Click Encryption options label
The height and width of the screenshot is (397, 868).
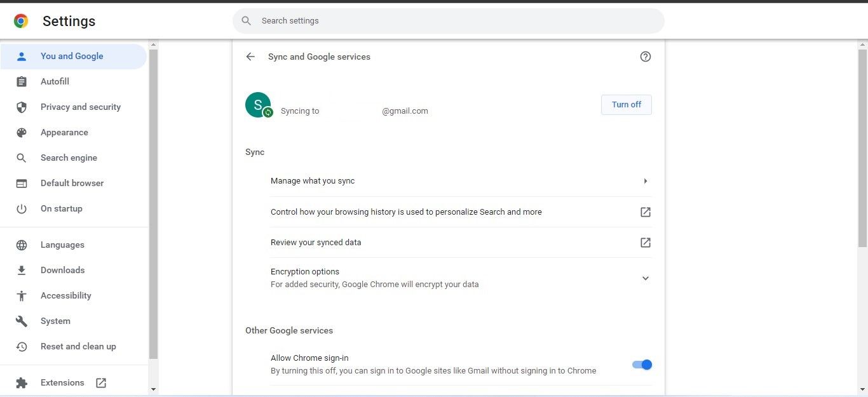pyautogui.click(x=305, y=272)
